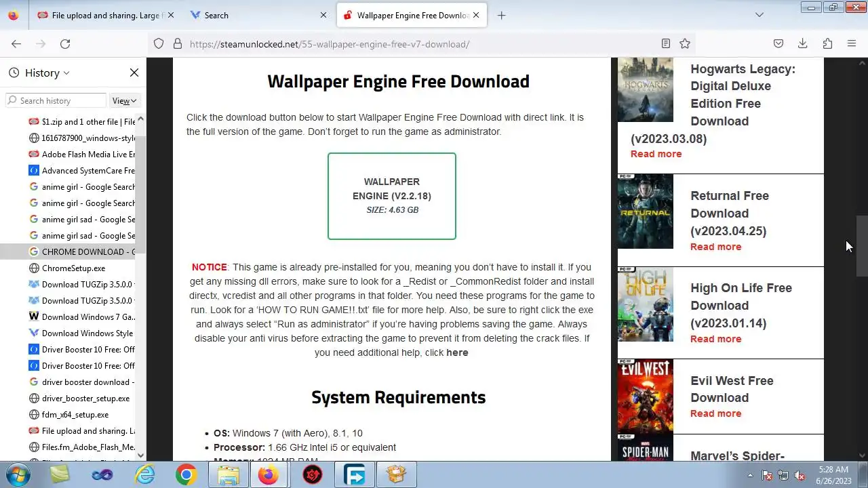Viewport: 868px width, 488px height.
Task: Click the Evil West cover thumbnail
Action: [646, 396]
